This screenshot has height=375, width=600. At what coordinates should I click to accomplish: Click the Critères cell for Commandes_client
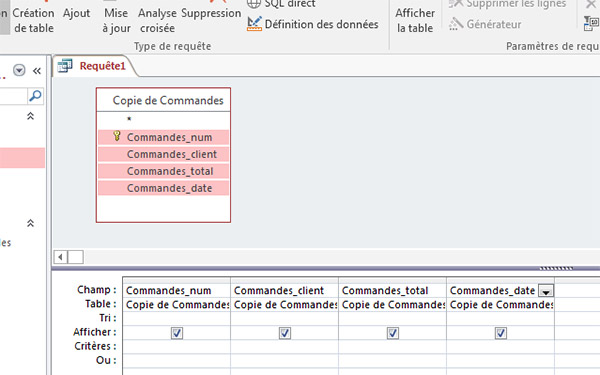pos(284,346)
